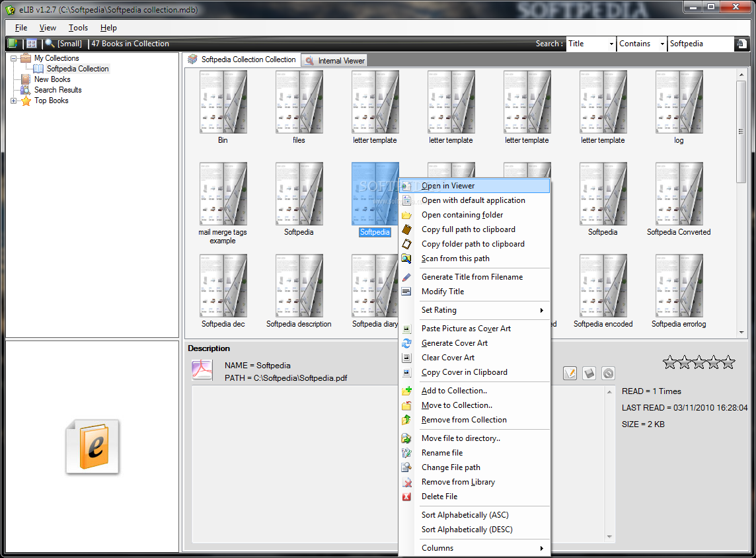Select Paste Picture as Cover Art
Image resolution: width=756 pixels, height=558 pixels.
click(x=474, y=329)
